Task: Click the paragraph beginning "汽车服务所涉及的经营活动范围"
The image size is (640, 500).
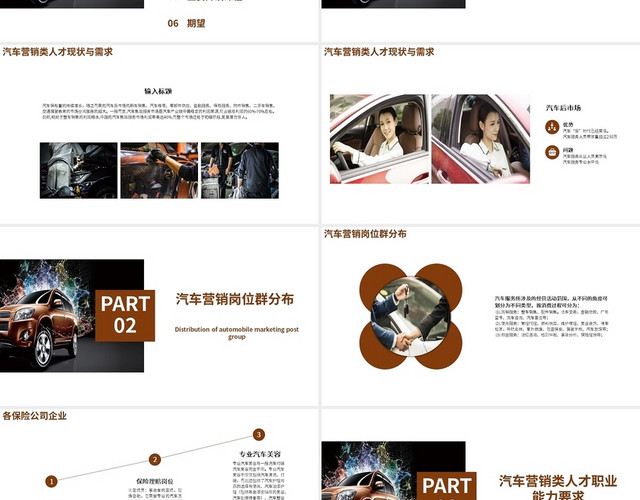Action: pos(551,317)
